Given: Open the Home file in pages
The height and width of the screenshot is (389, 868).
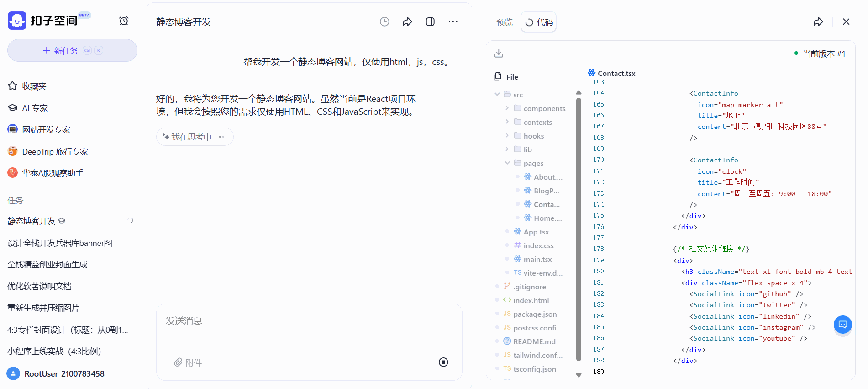Looking at the screenshot, I should [x=543, y=218].
